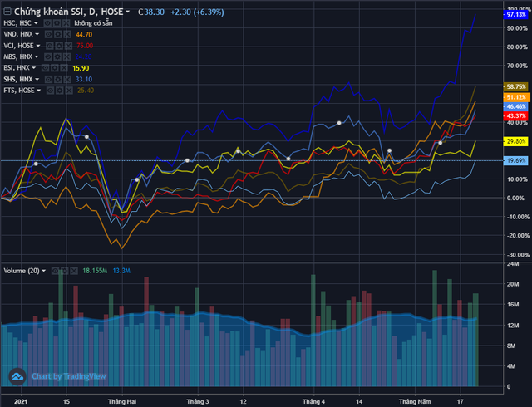Click the 'không có sẵn' status text
Screen dimensions: 532x407
(93, 23)
